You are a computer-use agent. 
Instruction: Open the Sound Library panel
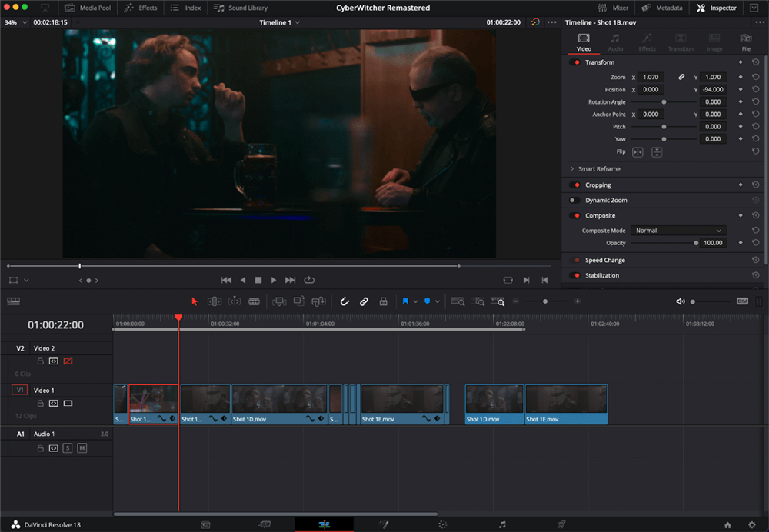click(x=241, y=8)
